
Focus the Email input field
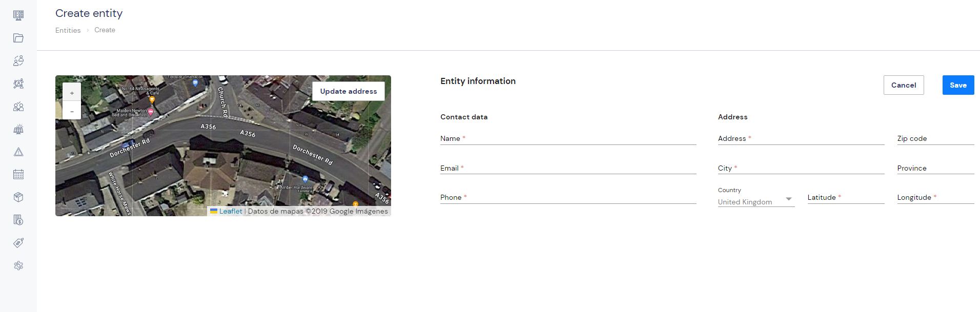point(568,168)
